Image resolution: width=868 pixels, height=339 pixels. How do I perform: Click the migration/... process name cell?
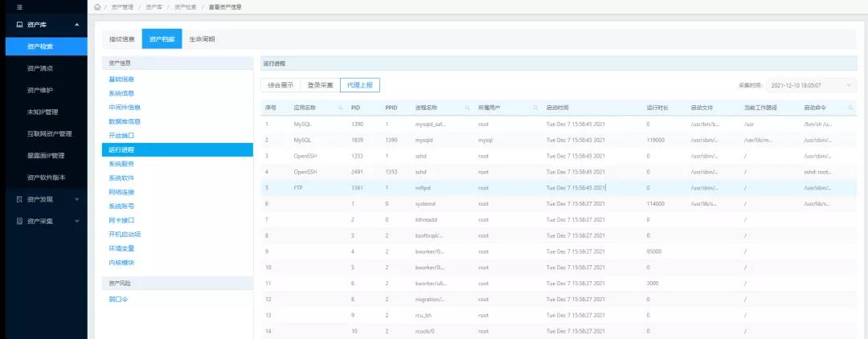pos(429,299)
